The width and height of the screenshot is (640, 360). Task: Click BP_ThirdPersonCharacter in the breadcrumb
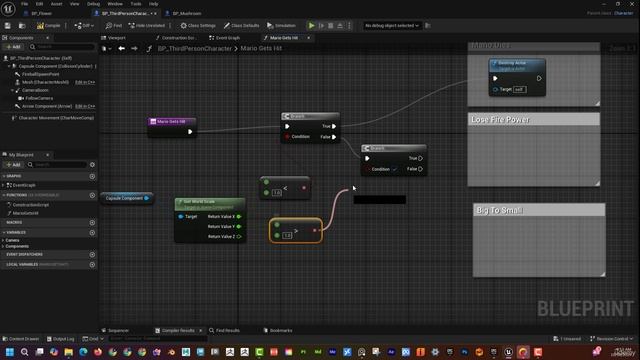(195, 49)
